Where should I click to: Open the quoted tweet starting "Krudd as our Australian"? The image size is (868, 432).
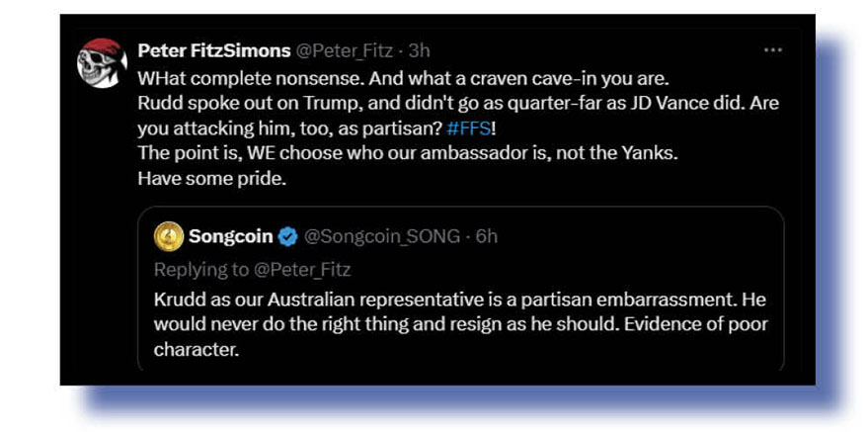[459, 299]
